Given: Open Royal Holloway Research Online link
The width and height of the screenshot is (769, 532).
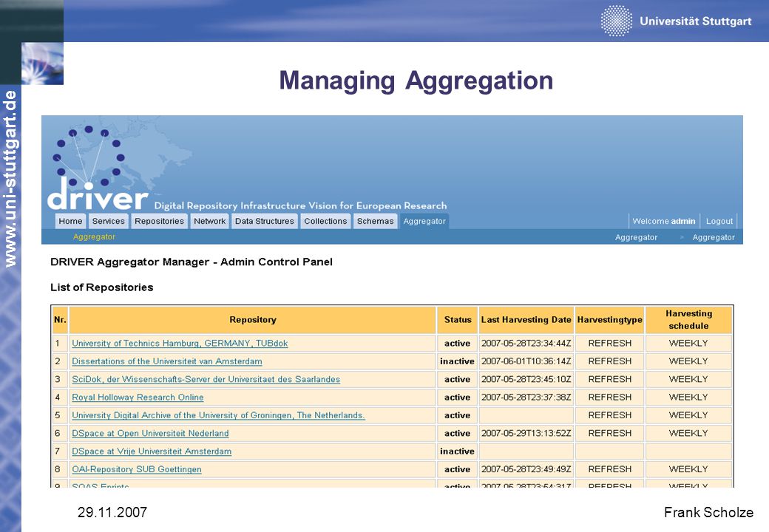Looking at the screenshot, I should click(138, 398).
